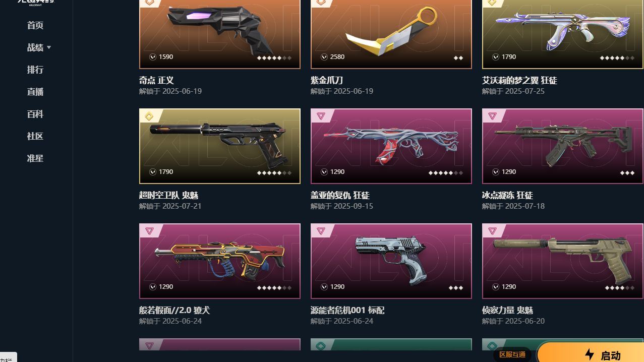
Task: Click VP icon beside 1290 on 侦察力量 鬼魅
Action: [x=496, y=287]
